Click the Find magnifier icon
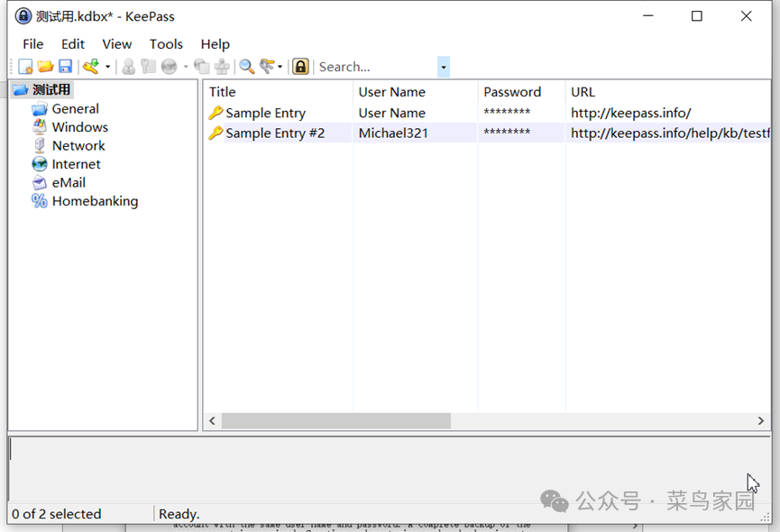Viewport: 780px width, 532px height. click(247, 67)
